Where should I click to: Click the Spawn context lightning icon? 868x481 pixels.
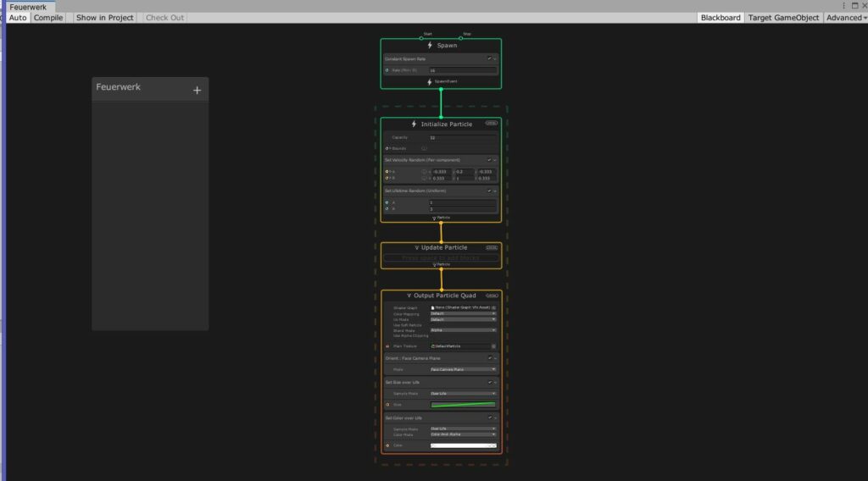tap(431, 46)
